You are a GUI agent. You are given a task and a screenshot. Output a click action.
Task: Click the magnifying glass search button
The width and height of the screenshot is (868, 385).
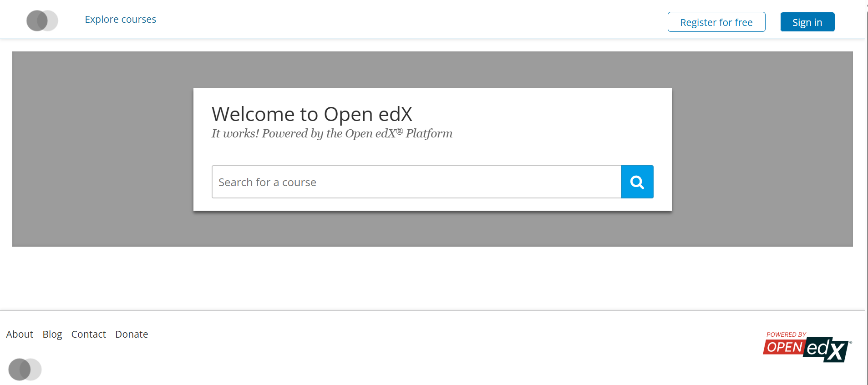point(637,182)
